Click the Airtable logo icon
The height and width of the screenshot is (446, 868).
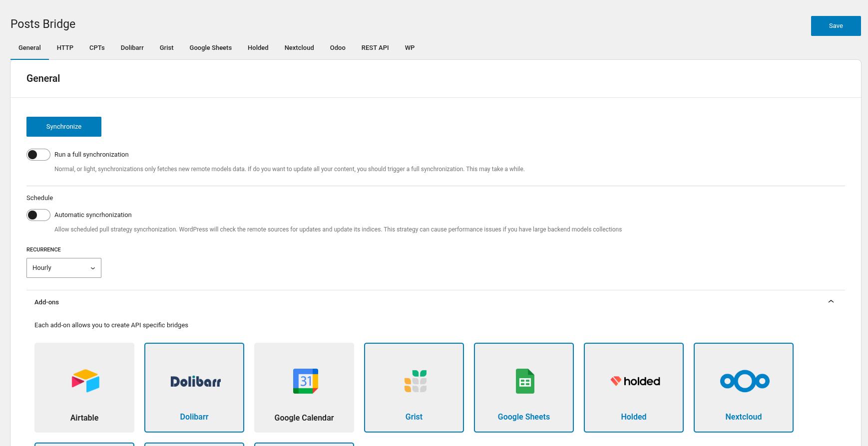85,381
